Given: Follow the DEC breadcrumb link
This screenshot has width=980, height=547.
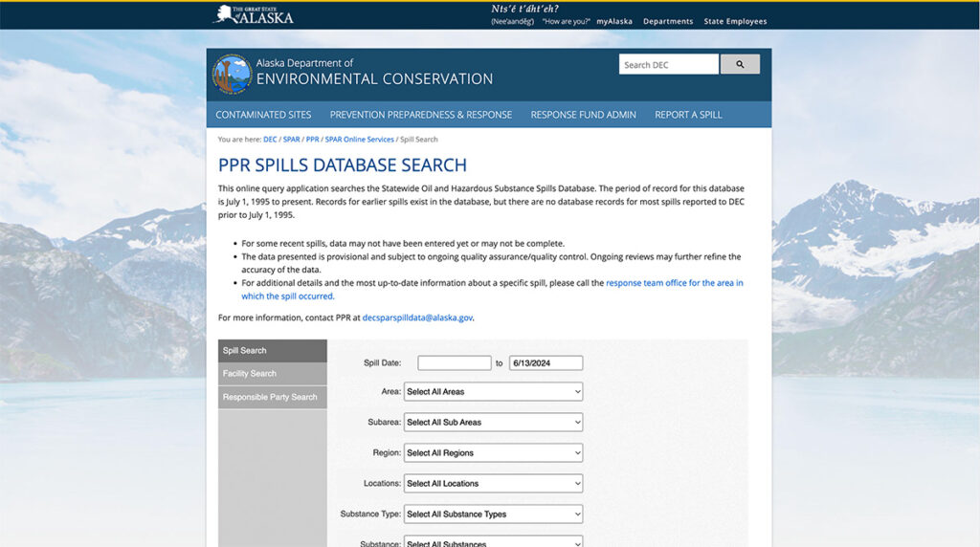Looking at the screenshot, I should click(x=270, y=140).
